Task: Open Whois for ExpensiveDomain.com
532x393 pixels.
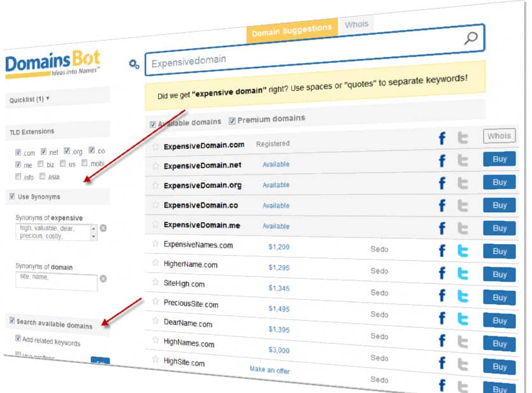Action: coord(499,136)
